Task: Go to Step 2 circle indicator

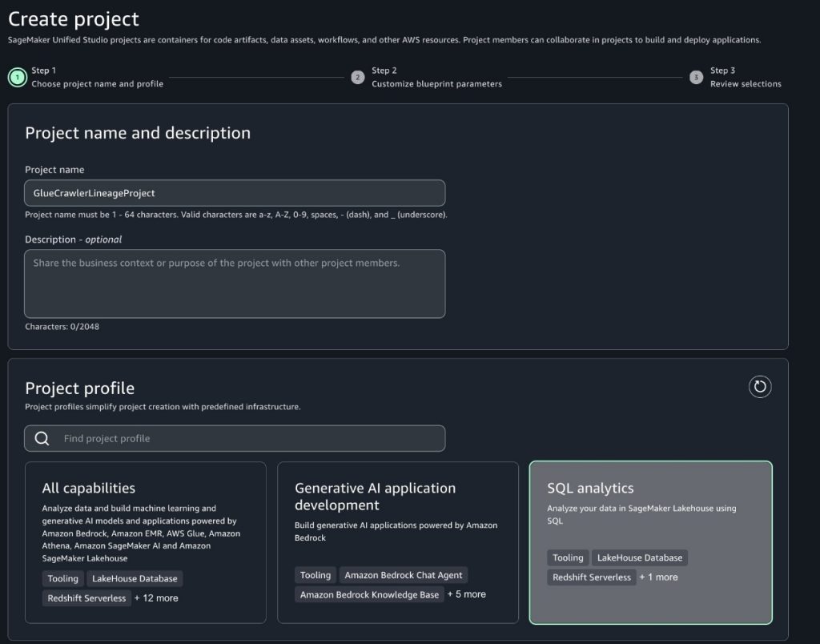Action: 358,78
